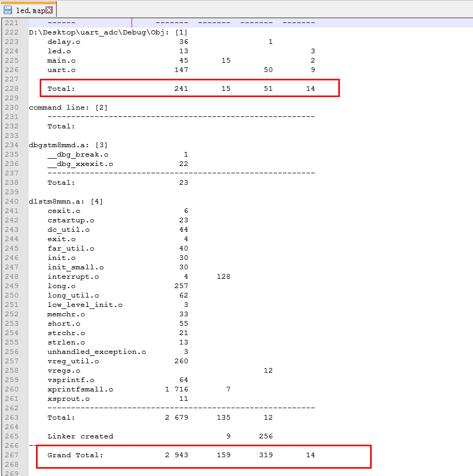Click the "Linker created" line text

80,436
